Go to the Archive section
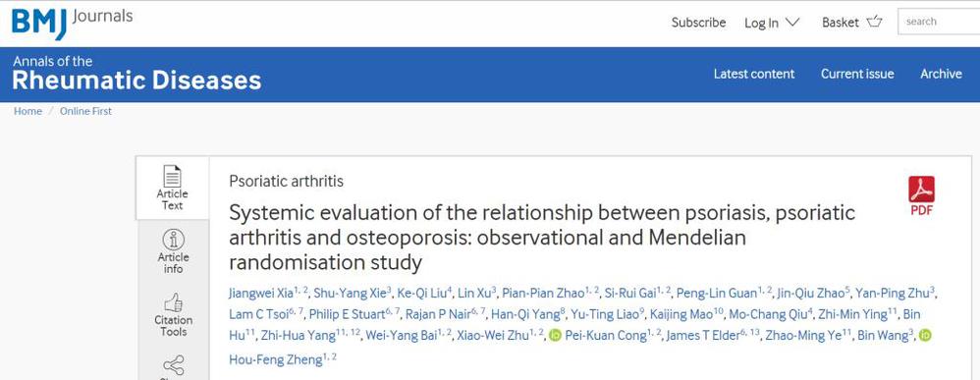The height and width of the screenshot is (380, 980). [941, 74]
